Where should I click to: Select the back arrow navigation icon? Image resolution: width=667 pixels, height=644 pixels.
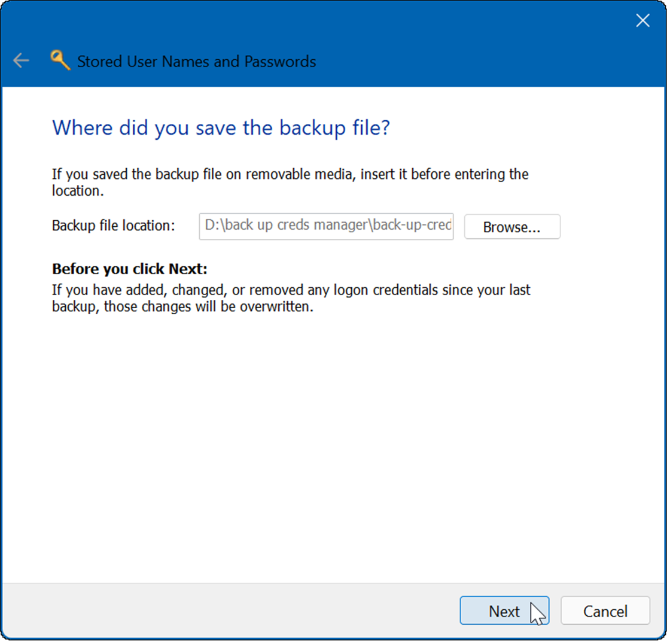tap(21, 60)
